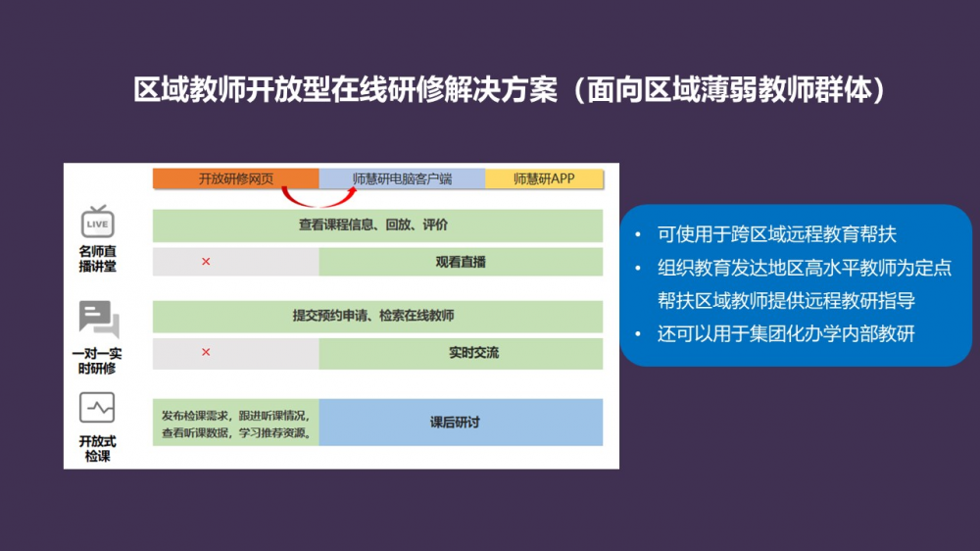Open the 师慧研APP tab
This screenshot has width=980, height=551.
544,178
